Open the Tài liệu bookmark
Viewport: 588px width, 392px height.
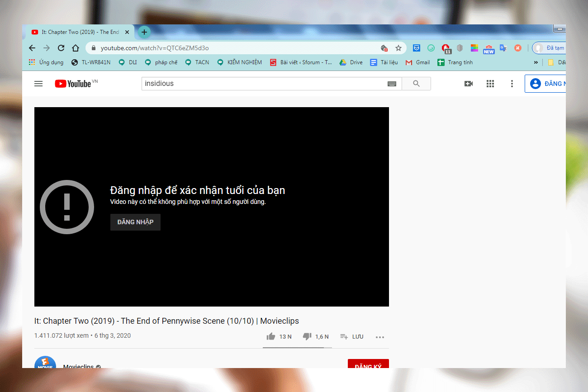click(384, 62)
